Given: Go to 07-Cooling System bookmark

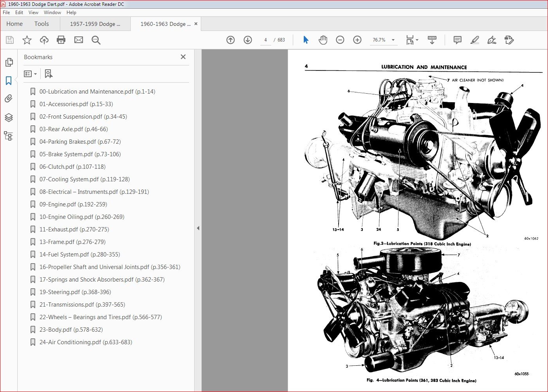Looking at the screenshot, I should (x=85, y=179).
